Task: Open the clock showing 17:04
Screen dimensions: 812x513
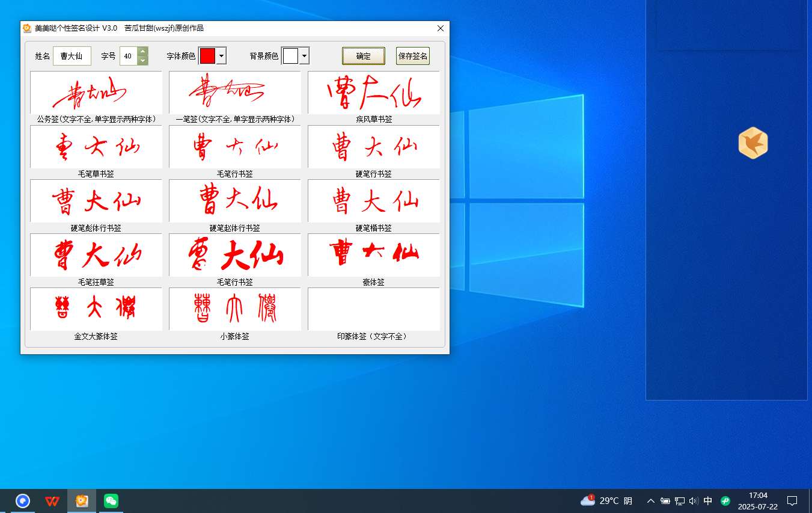Action: 758,500
